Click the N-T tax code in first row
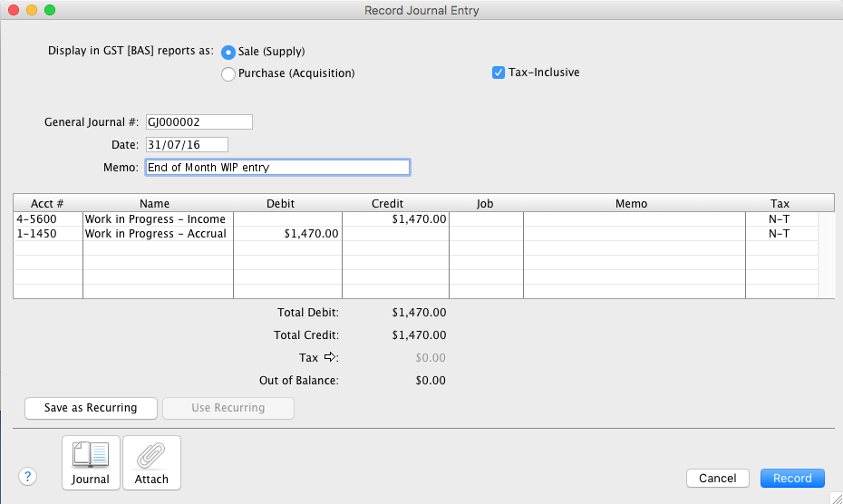The image size is (843, 504). coord(779,219)
